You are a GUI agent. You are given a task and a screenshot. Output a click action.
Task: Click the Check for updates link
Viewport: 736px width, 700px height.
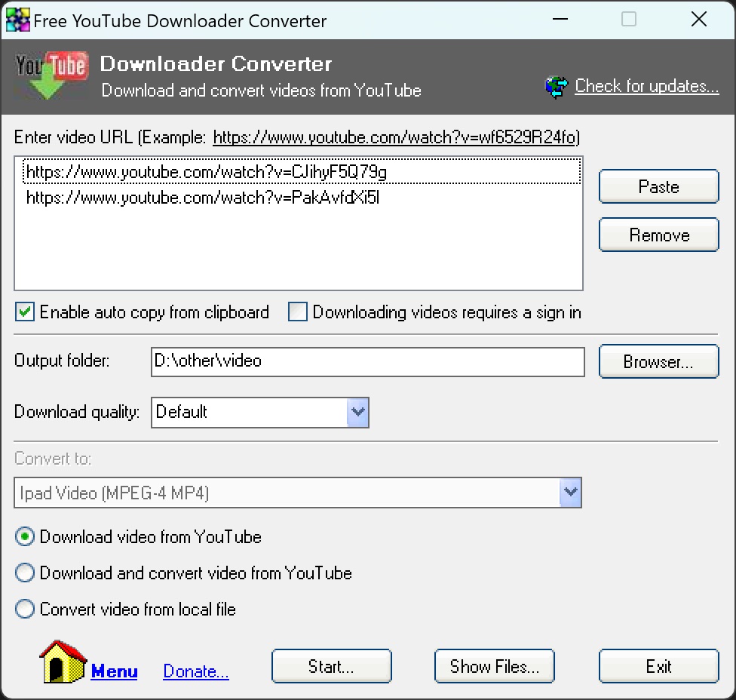click(x=646, y=87)
